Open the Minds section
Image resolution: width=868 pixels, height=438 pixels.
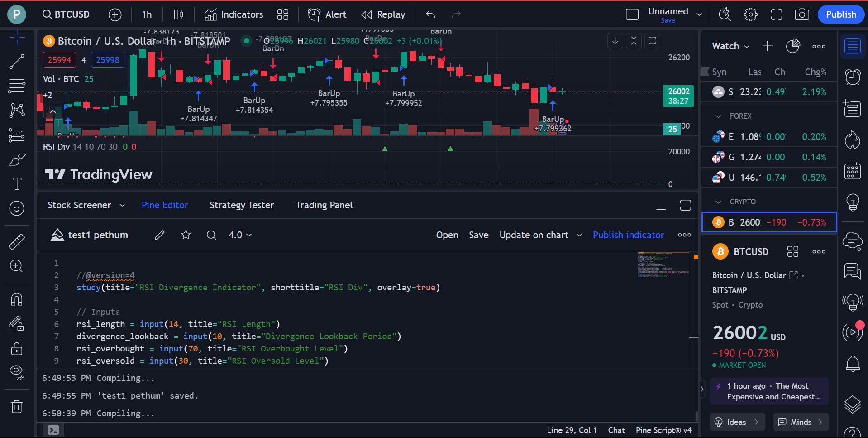point(801,422)
